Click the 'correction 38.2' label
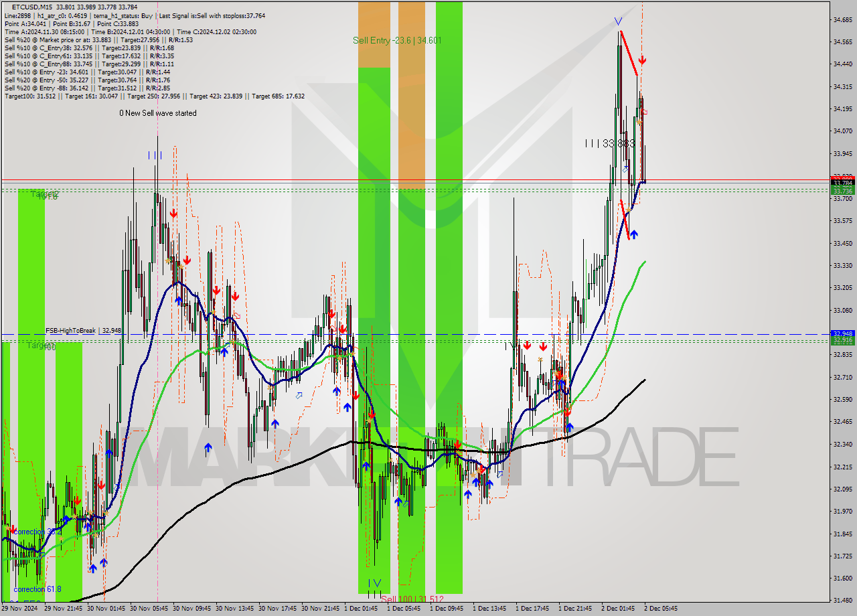This screenshot has height=616, width=857. [37, 532]
